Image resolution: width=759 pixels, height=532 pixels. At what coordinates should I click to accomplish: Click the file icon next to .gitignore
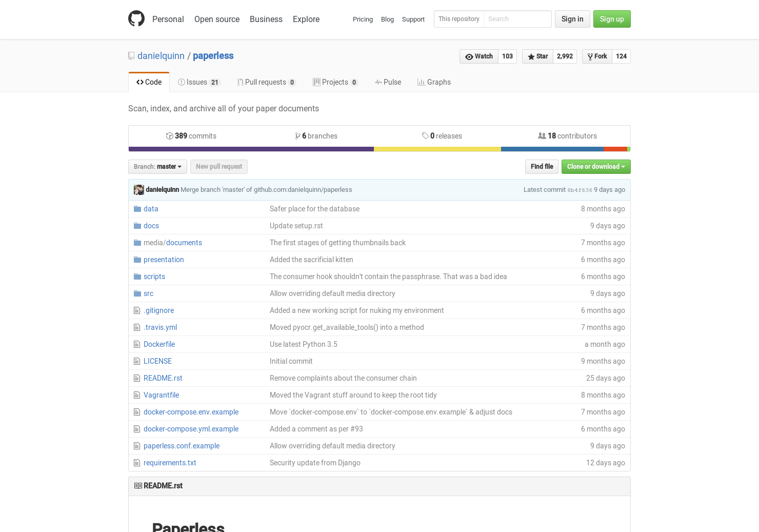(x=137, y=310)
